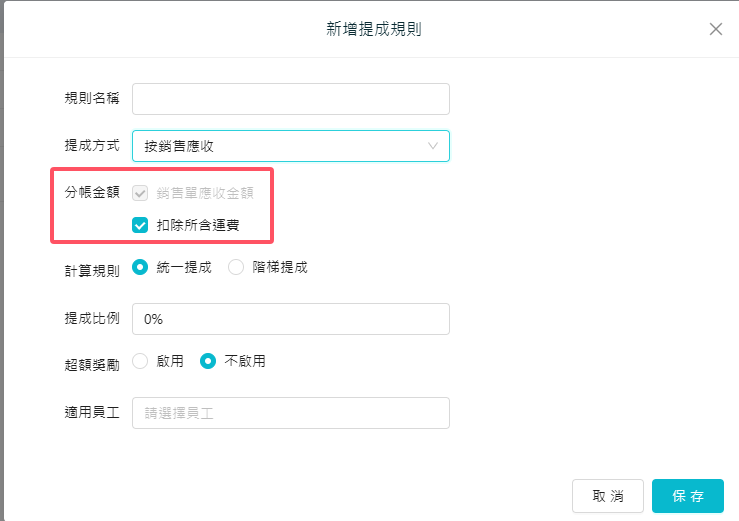Save the rule with the 保存 button
This screenshot has width=739, height=521.
687,496
